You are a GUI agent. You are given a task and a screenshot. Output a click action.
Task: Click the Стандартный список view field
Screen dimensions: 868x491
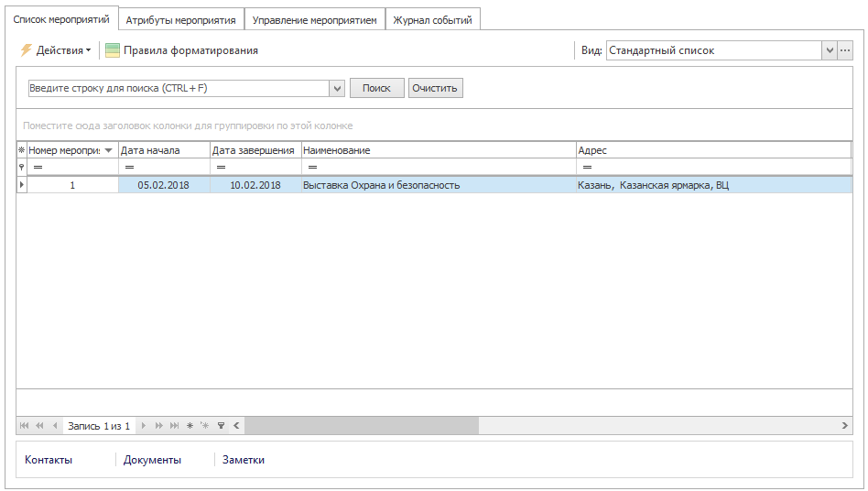714,50
